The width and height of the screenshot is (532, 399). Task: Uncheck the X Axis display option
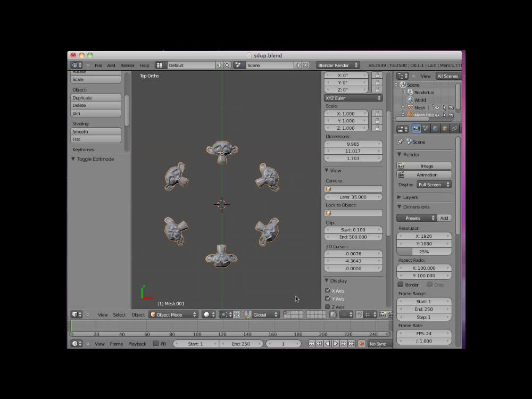pyautogui.click(x=328, y=290)
